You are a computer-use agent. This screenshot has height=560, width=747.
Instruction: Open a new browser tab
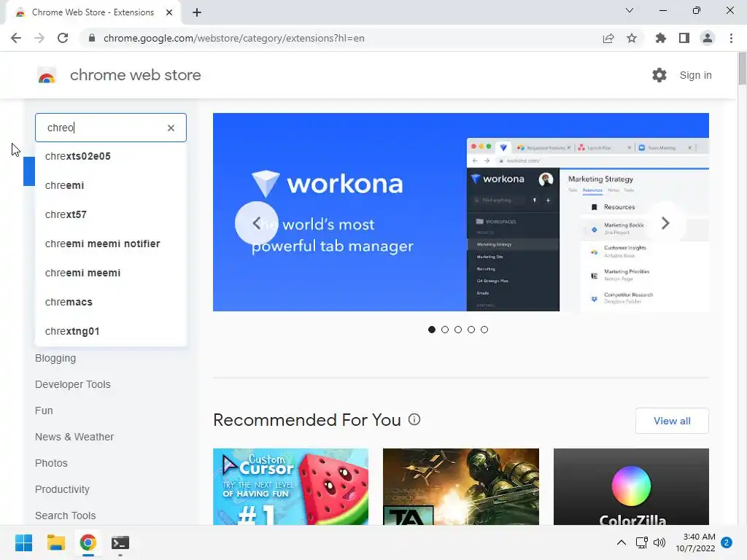[x=197, y=12]
